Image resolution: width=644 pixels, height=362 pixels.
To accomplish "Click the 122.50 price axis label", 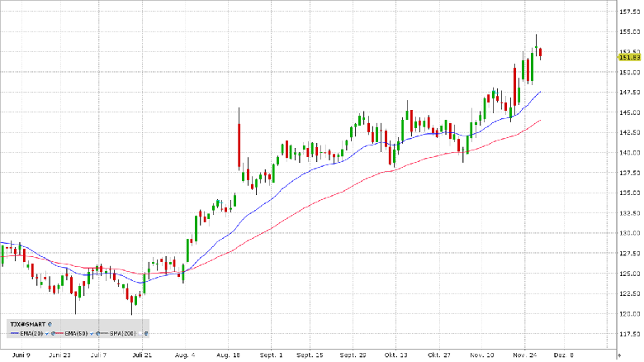I will tap(630, 293).
